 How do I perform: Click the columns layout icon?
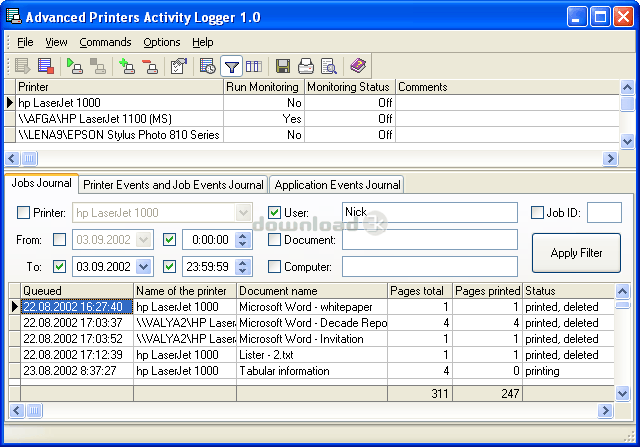pyautogui.click(x=254, y=66)
